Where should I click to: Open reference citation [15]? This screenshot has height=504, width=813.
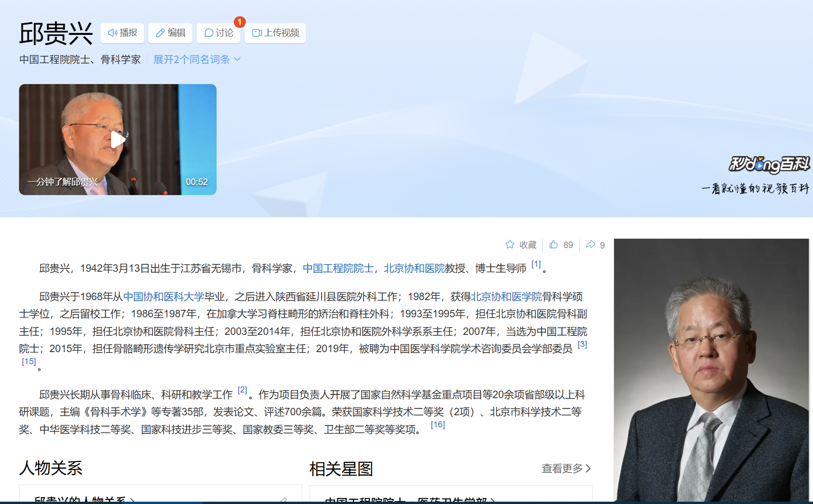pyautogui.click(x=29, y=361)
